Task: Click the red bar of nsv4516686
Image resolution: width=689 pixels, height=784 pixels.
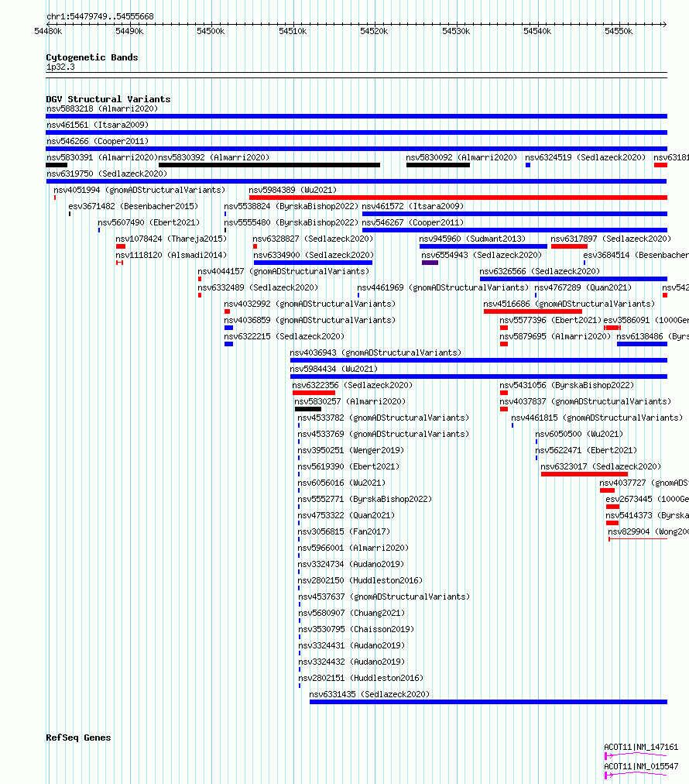Action: click(533, 311)
